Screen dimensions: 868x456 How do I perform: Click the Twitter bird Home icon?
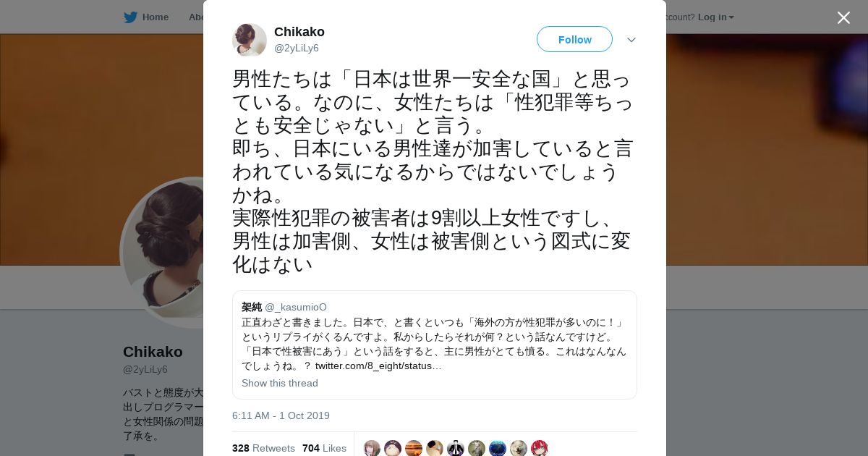coord(130,17)
